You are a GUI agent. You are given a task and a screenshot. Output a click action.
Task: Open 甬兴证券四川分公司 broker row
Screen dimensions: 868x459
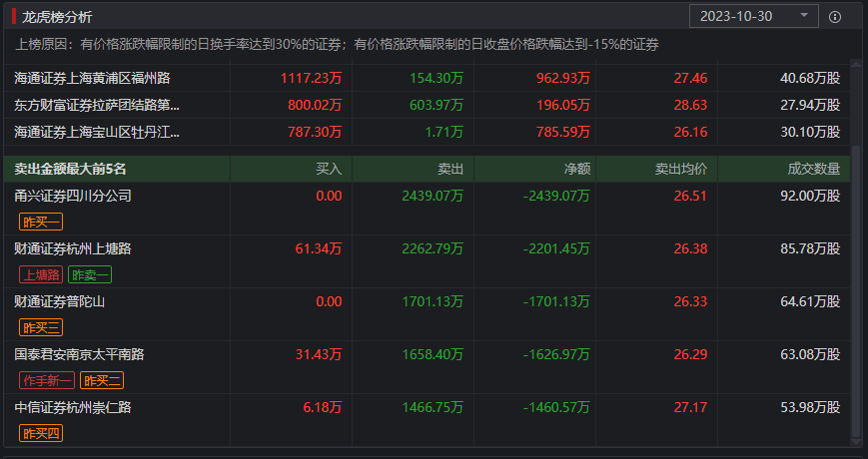point(73,196)
